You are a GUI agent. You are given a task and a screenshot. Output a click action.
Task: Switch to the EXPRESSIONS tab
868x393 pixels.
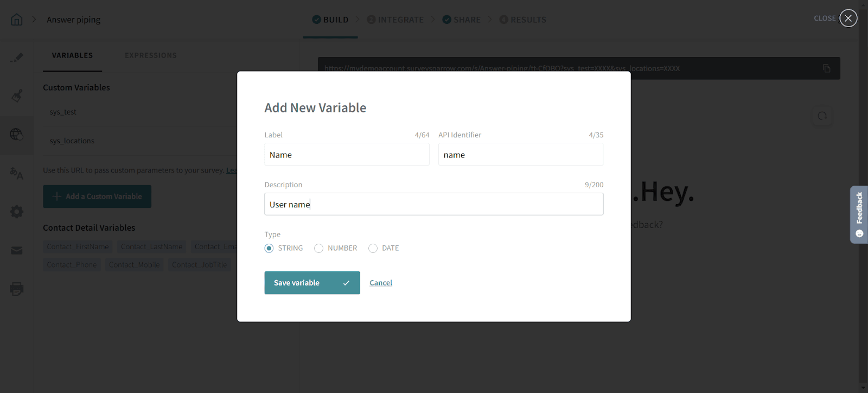151,55
